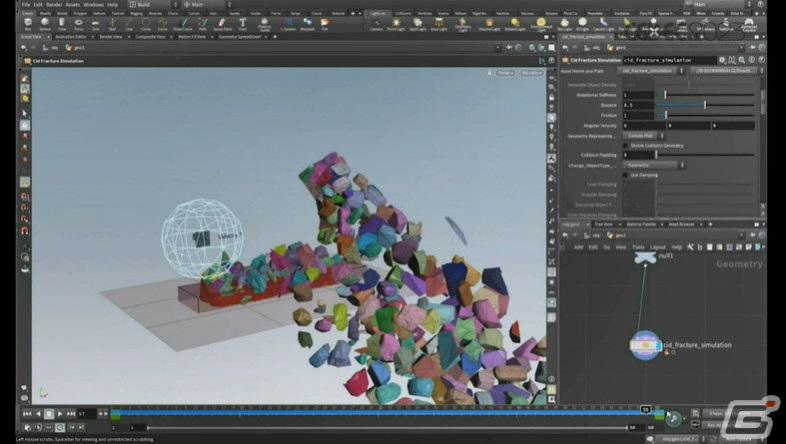Select the Tube shelf tool
The width and height of the screenshot is (786, 444).
coord(62,24)
